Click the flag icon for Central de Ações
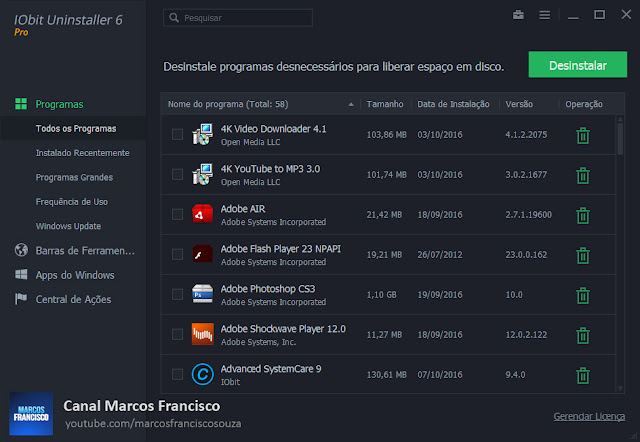The height and width of the screenshot is (442, 640). click(x=21, y=299)
